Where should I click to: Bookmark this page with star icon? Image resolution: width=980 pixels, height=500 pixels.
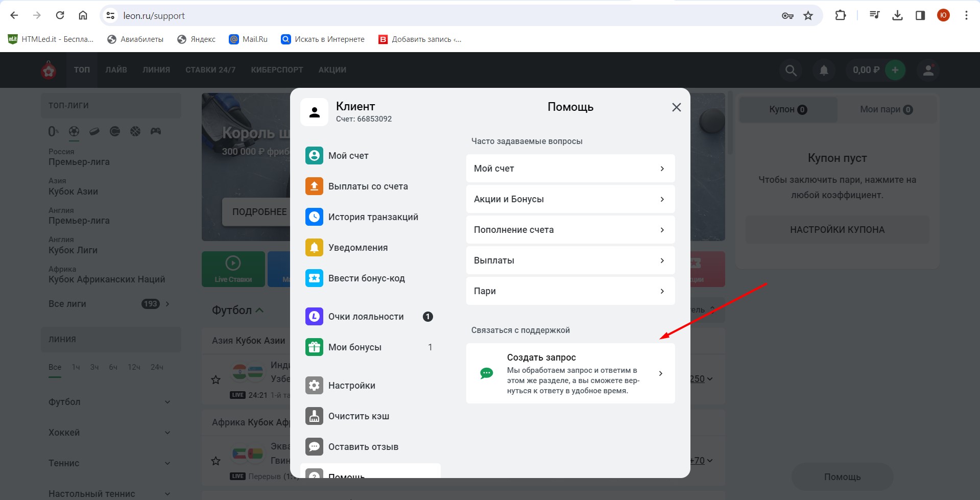(x=808, y=16)
